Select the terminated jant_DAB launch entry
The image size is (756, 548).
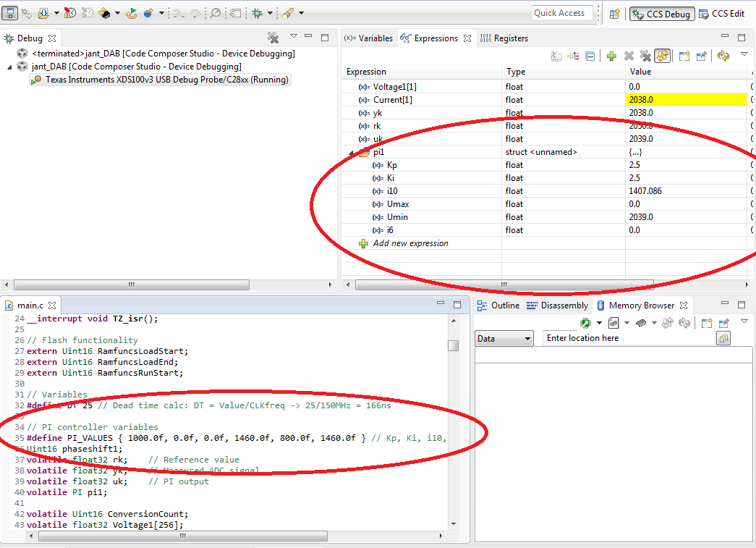[x=163, y=54]
